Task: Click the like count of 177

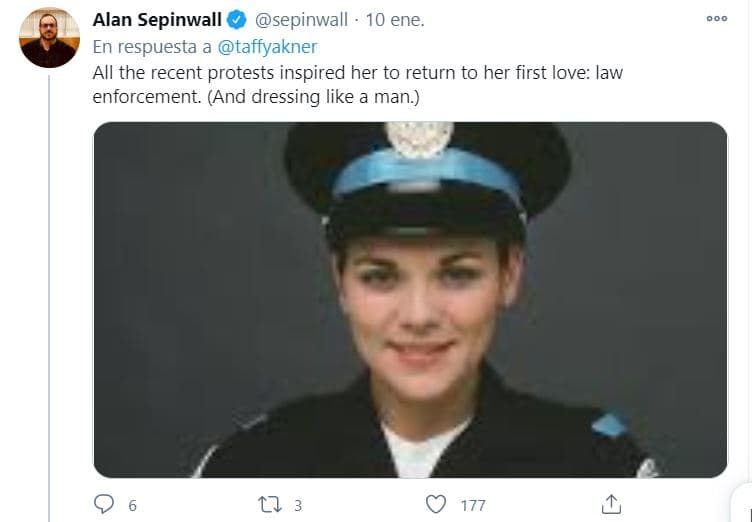Action: (x=473, y=505)
